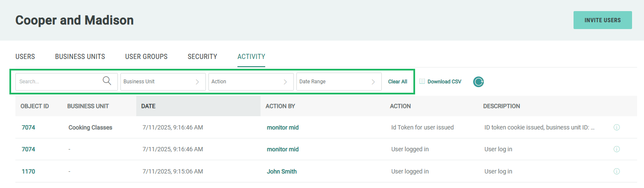Switch to the Users tab
The height and width of the screenshot is (188, 644).
[25, 57]
